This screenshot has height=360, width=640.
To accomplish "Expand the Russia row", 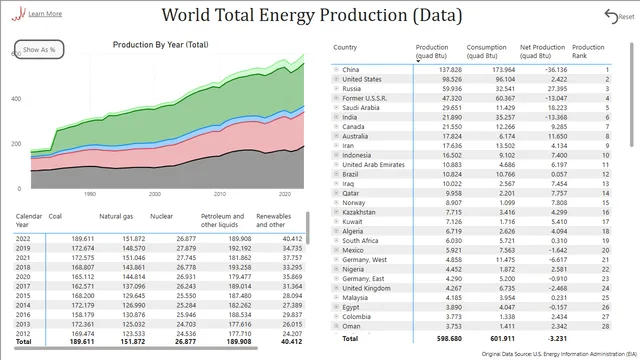I will pos(336,88).
